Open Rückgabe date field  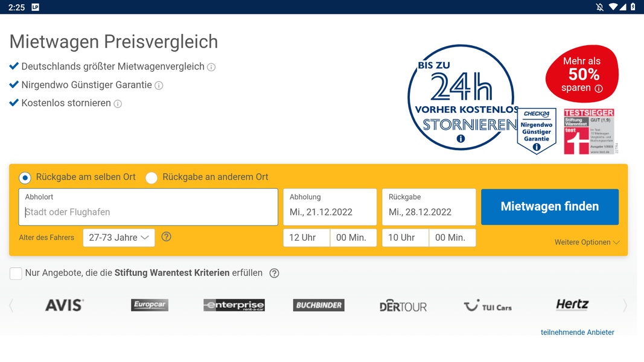(x=429, y=207)
